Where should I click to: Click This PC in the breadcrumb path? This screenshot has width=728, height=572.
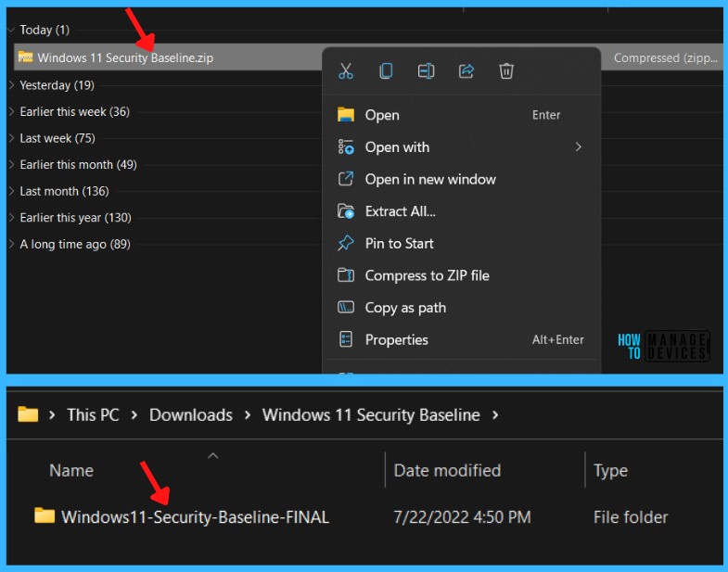[93, 414]
